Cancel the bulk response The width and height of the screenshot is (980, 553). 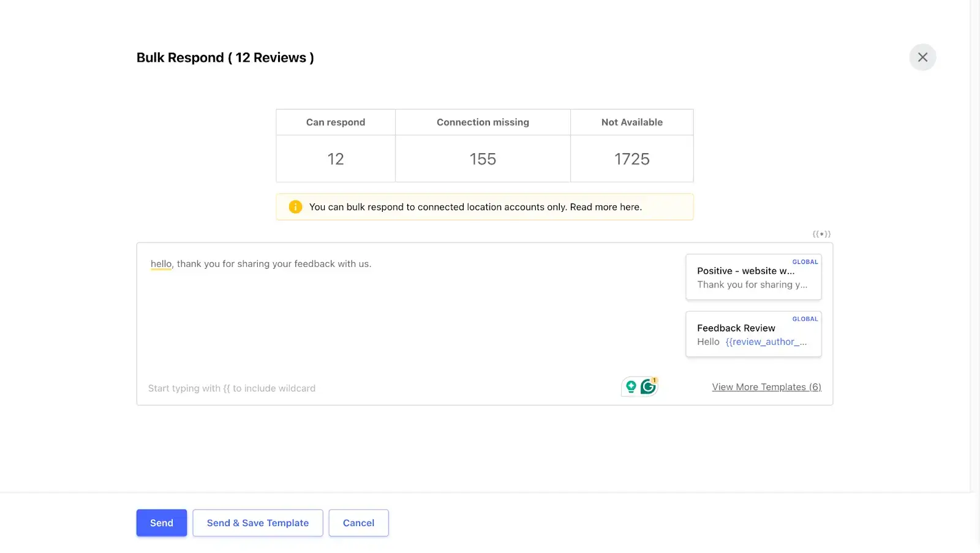pyautogui.click(x=358, y=523)
